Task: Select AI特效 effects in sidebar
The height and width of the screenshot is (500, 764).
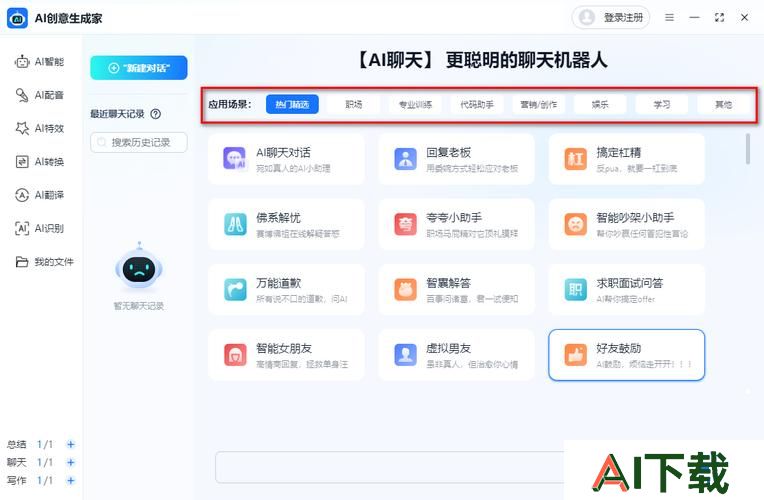Action: [x=40, y=128]
